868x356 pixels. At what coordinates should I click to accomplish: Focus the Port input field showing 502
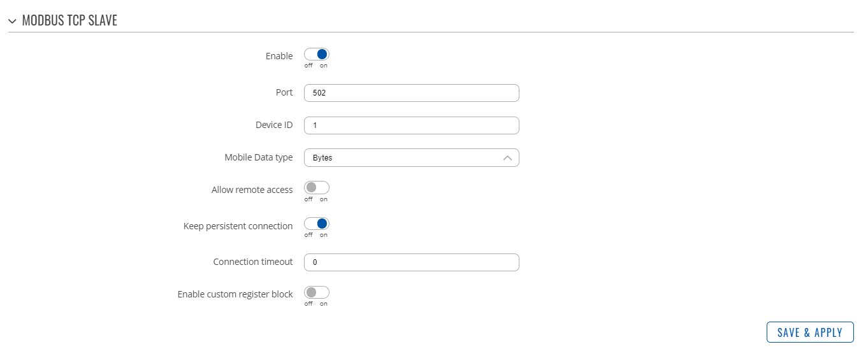click(412, 93)
